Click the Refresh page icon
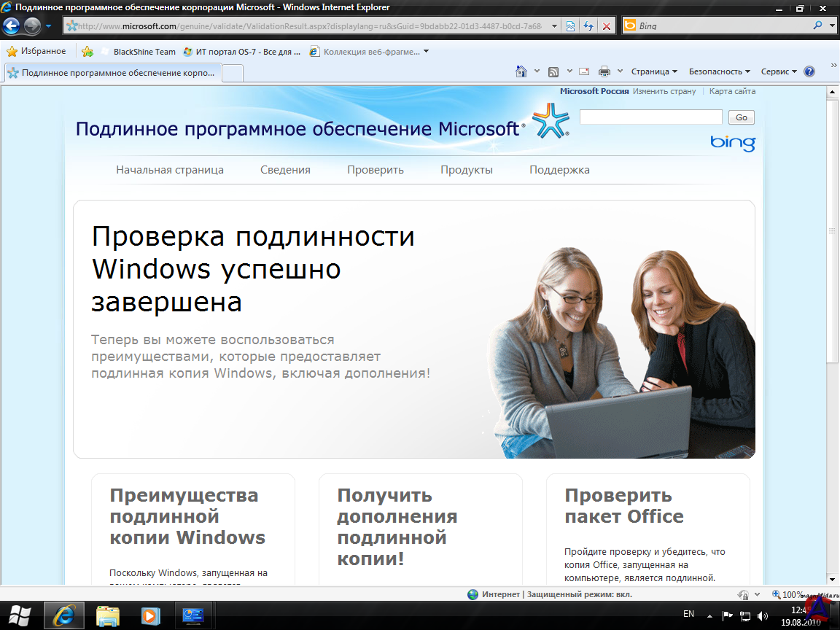The width and height of the screenshot is (840, 630). [588, 26]
